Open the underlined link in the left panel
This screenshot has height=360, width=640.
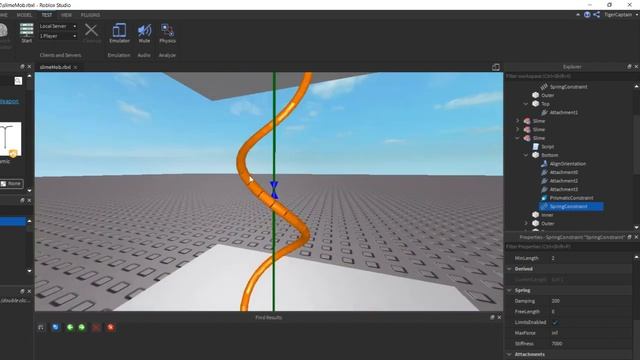coord(9,101)
